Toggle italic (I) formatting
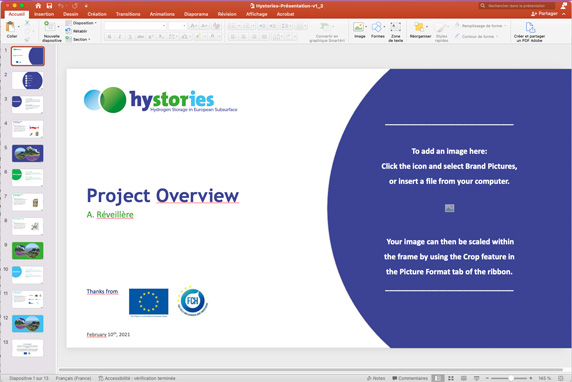Viewport: 572px width, 382px height. pyautogui.click(x=119, y=36)
